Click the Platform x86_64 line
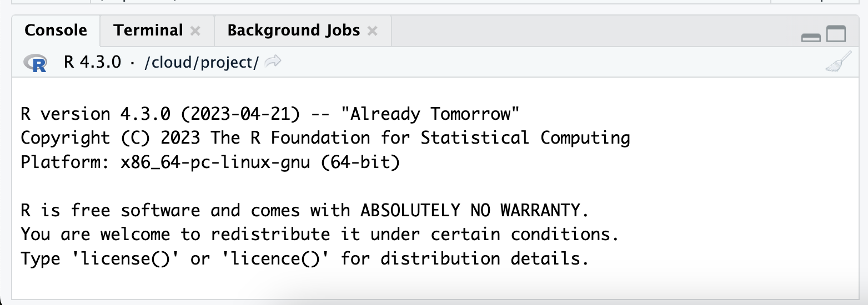 pyautogui.click(x=210, y=164)
